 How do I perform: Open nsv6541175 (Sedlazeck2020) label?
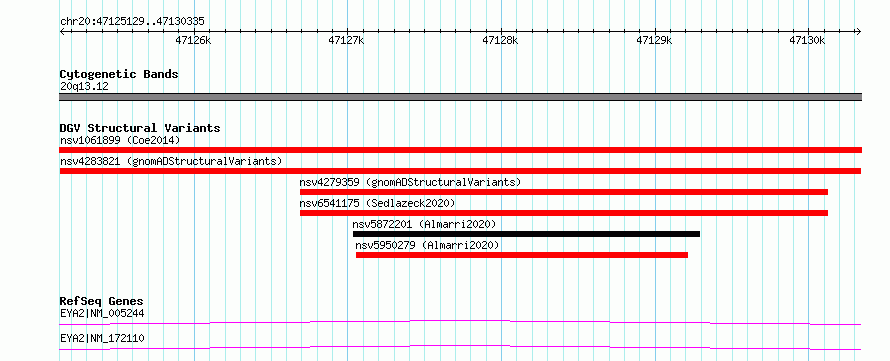click(x=377, y=203)
